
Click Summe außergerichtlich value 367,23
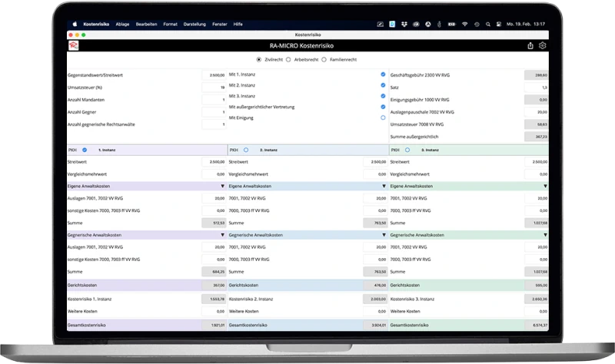[x=536, y=137]
